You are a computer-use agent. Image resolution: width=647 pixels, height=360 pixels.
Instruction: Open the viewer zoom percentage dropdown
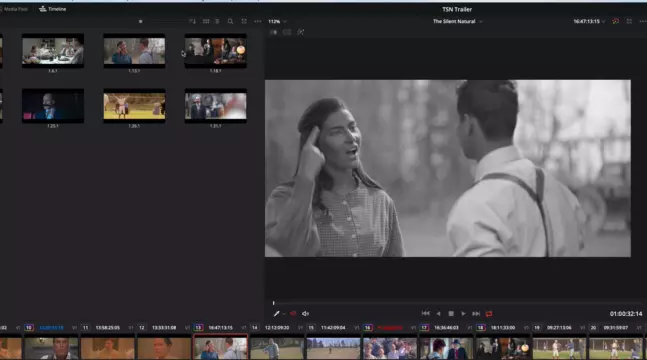[x=277, y=21]
